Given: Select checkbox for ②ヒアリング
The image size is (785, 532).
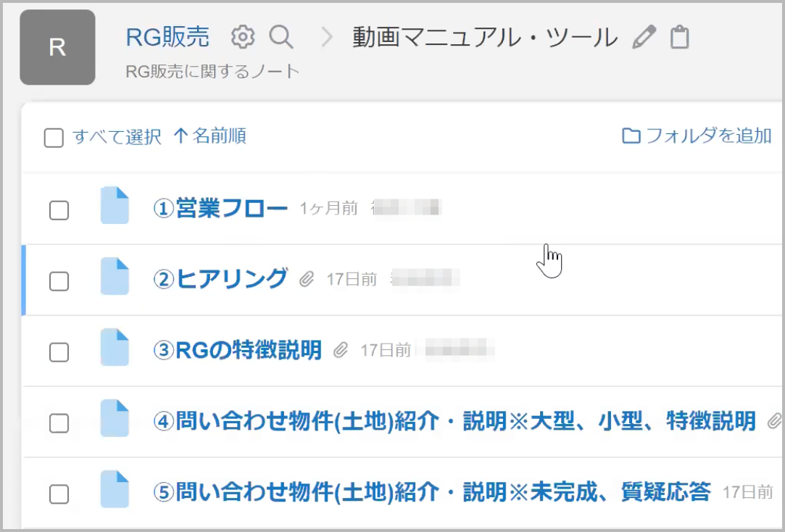Looking at the screenshot, I should pos(59,281).
